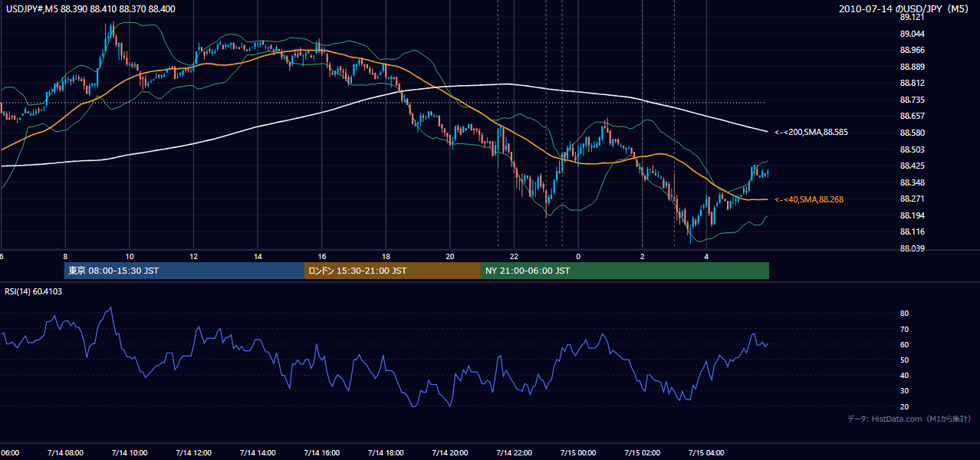Click price axis value 88.735
The width and height of the screenshot is (980, 460).
(912, 100)
